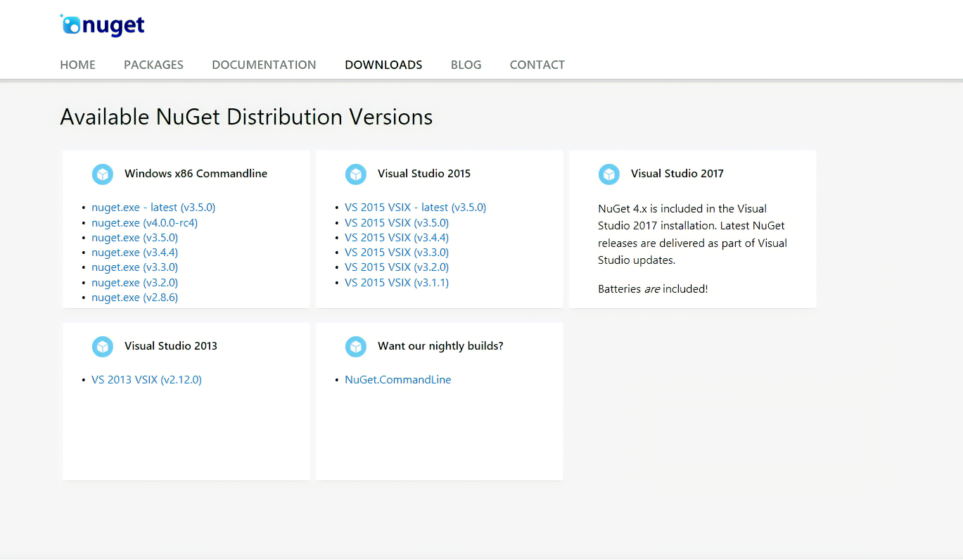Screen dimensions: 963x560
Task: Download nuget.exe (v2.8.6)
Action: coord(134,298)
